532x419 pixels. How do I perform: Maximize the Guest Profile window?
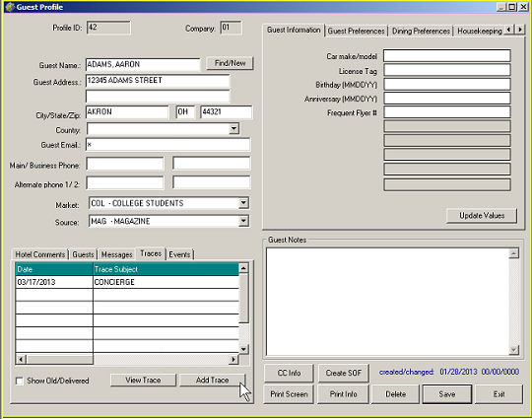[511, 7]
